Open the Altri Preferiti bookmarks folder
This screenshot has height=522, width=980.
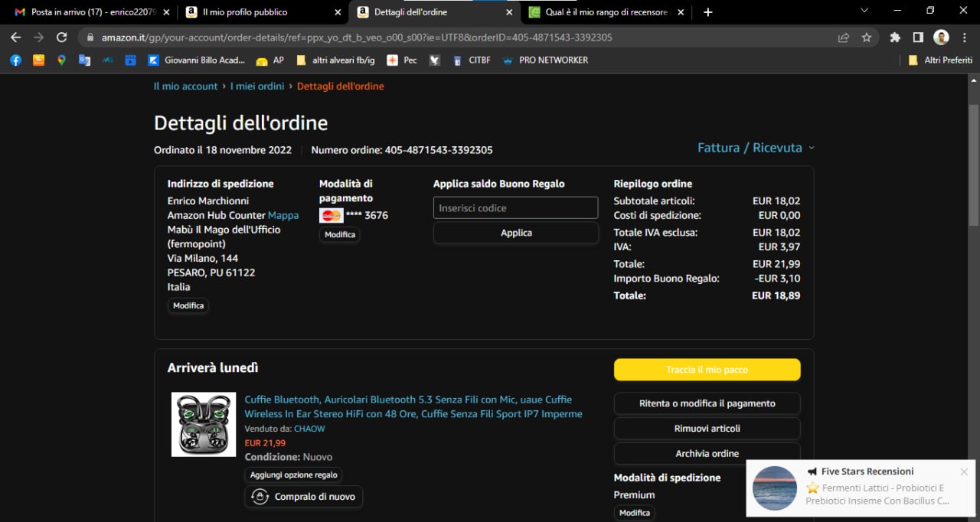939,60
